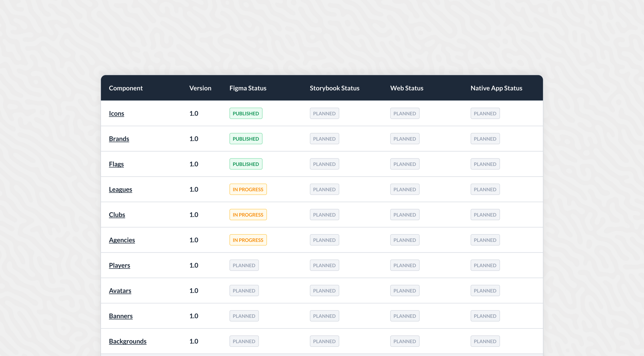Screen dimensions: 644x356
Task: Click Web PLANNED badge in Clubs row
Action: [x=405, y=215]
